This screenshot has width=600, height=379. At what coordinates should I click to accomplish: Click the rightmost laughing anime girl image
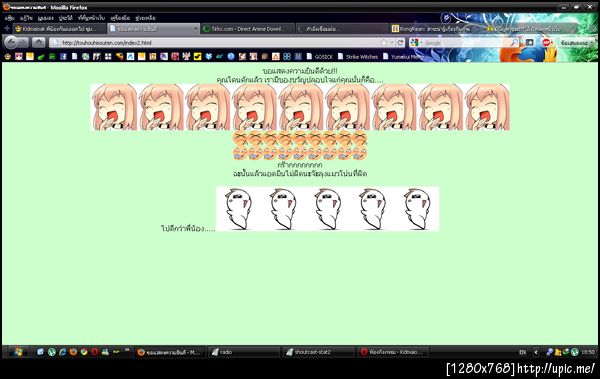tap(487, 107)
